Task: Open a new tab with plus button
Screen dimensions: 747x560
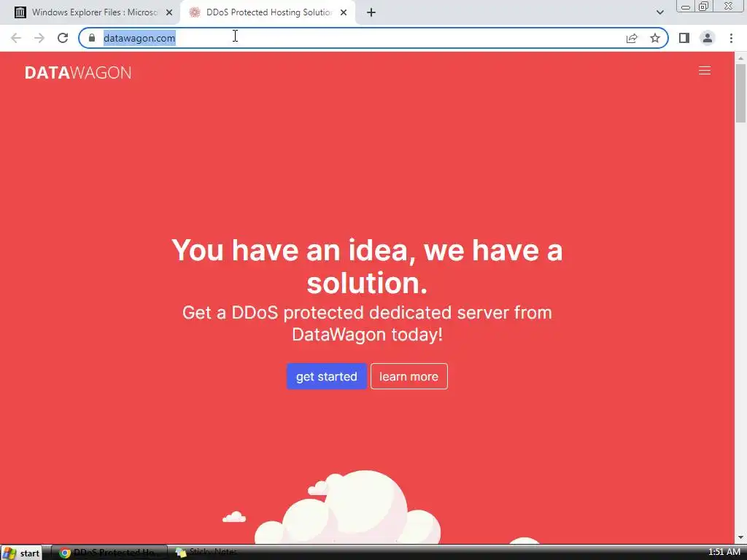Action: [371, 13]
